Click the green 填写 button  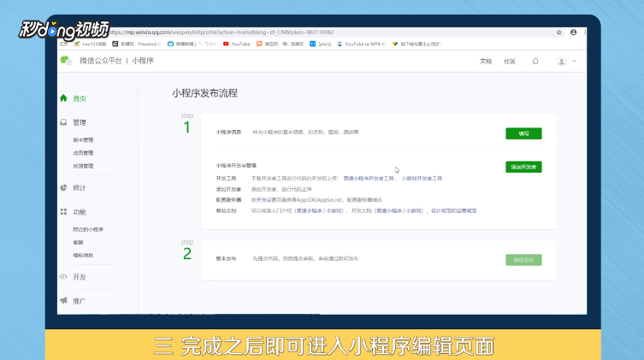pos(523,133)
